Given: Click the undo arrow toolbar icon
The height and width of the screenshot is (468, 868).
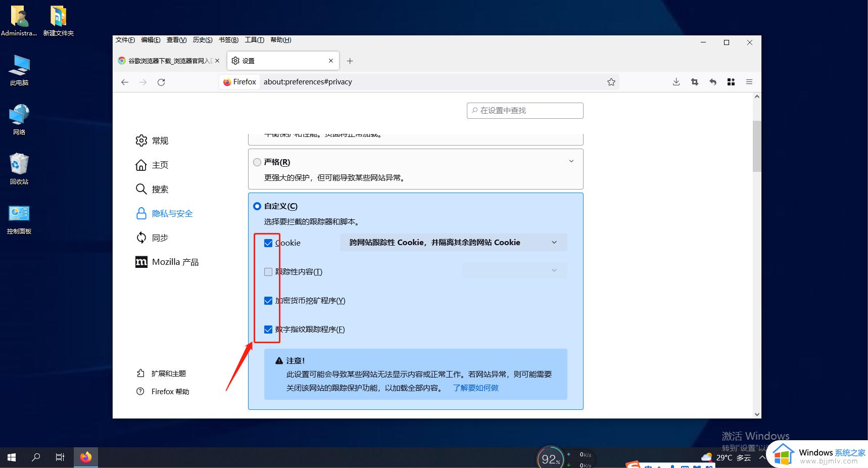Looking at the screenshot, I should click(713, 82).
